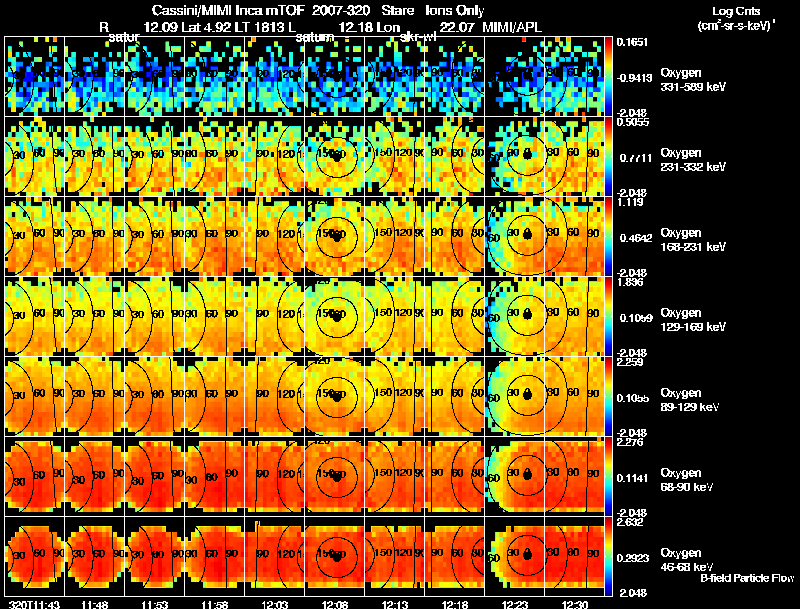The width and height of the screenshot is (800, 609).
Task: Select the 'Oxygen 129-169 keV' row label
Action: [693, 320]
